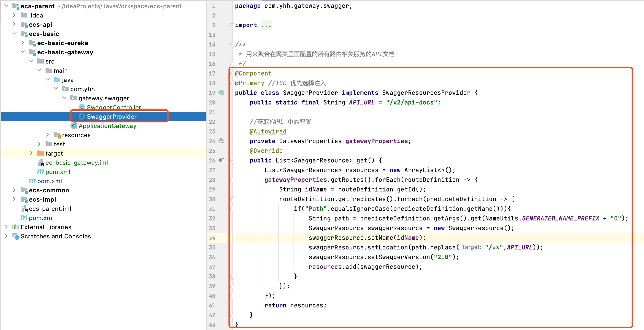Click the implements method gutter icon on line 26

tap(221, 160)
